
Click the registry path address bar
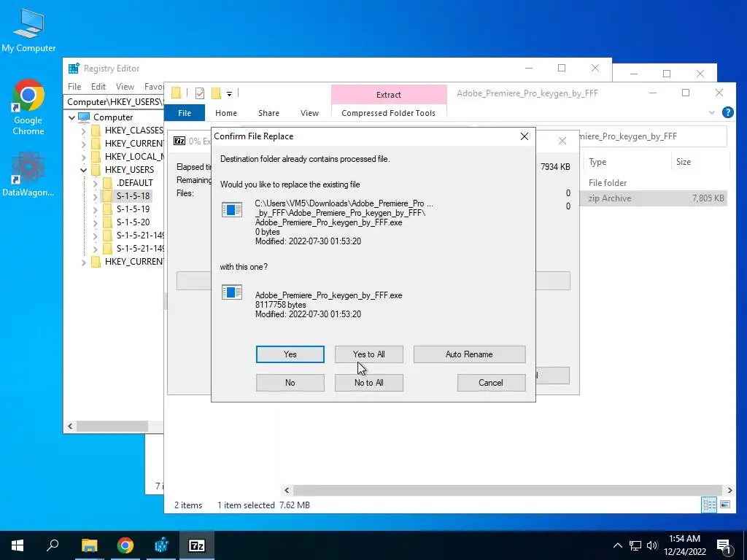pos(115,102)
